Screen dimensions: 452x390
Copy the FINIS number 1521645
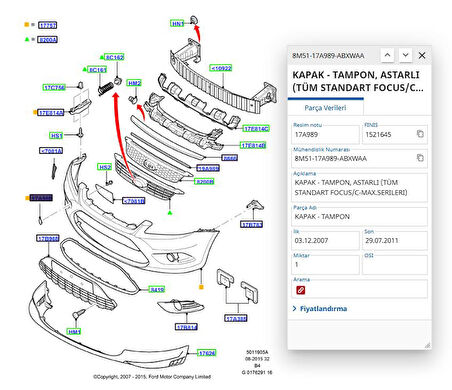(420, 134)
